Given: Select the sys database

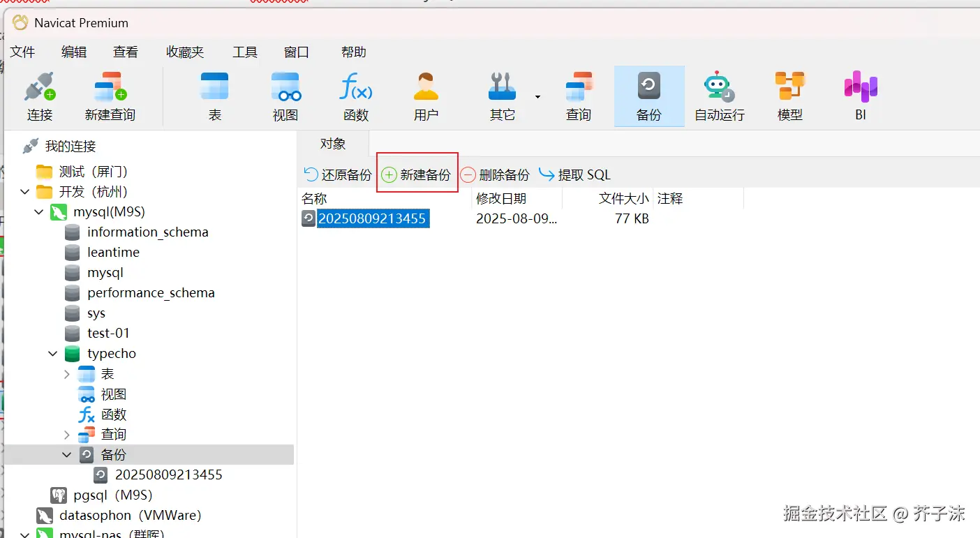Looking at the screenshot, I should [96, 313].
